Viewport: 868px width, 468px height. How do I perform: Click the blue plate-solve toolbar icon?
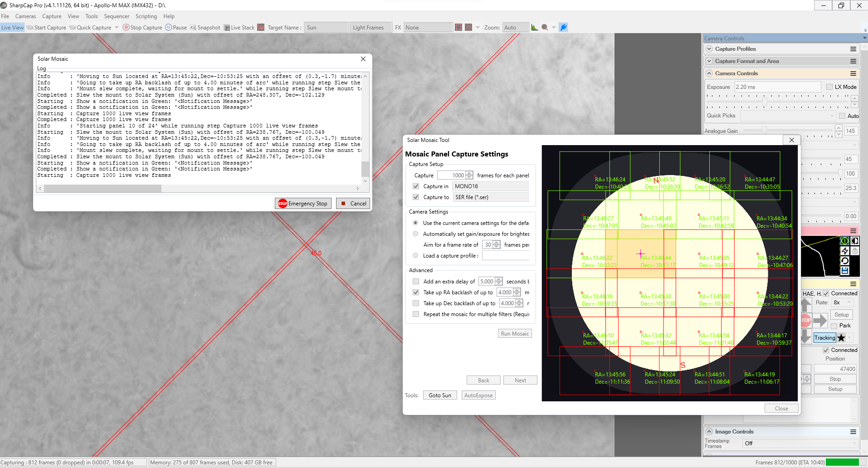[563, 27]
